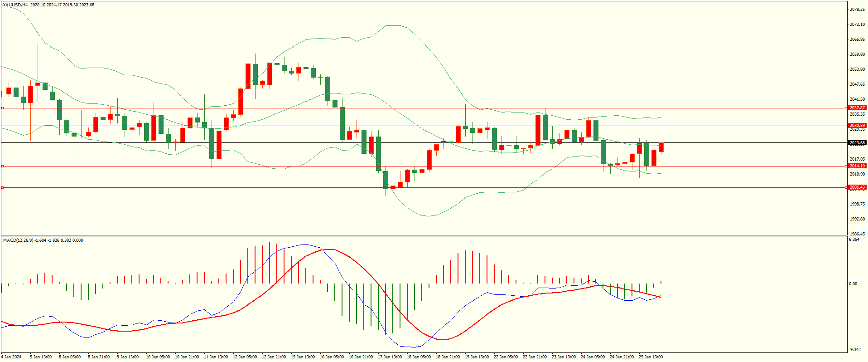Click the 2078.25 price scale label

pos(857,10)
